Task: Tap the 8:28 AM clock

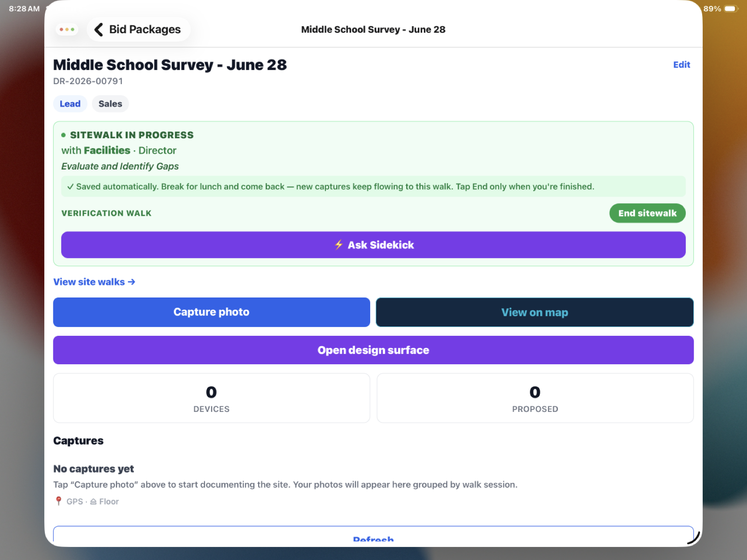Action: 24,8
